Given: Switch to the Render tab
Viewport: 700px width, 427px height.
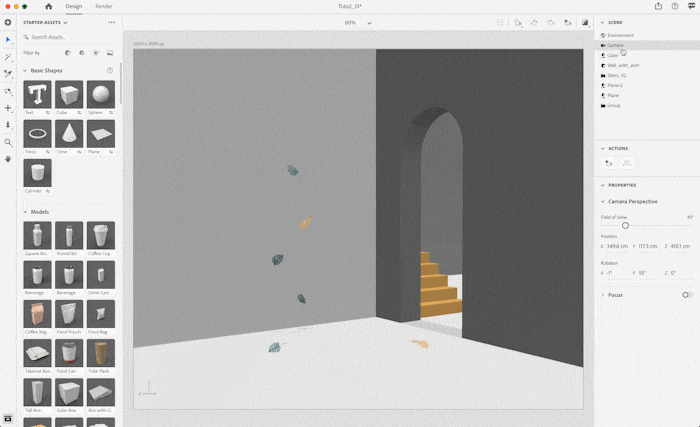Looking at the screenshot, I should (104, 6).
